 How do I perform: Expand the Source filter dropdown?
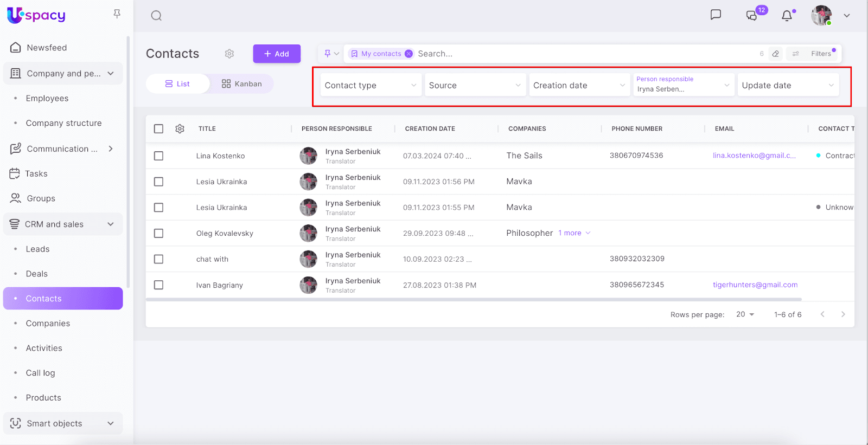click(475, 86)
